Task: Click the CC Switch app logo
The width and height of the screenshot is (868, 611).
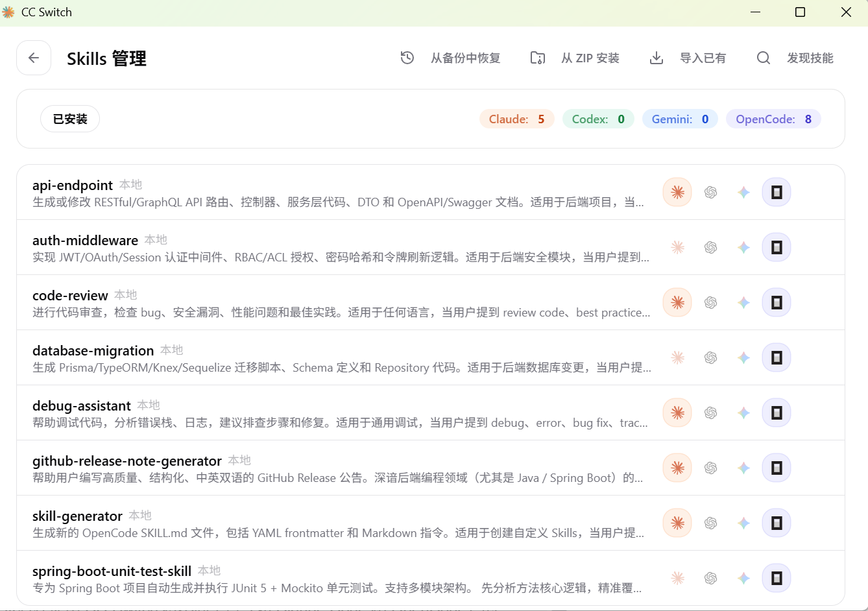Action: (x=8, y=12)
